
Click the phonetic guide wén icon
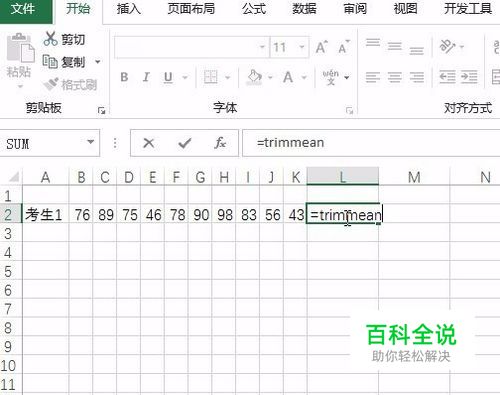331,77
